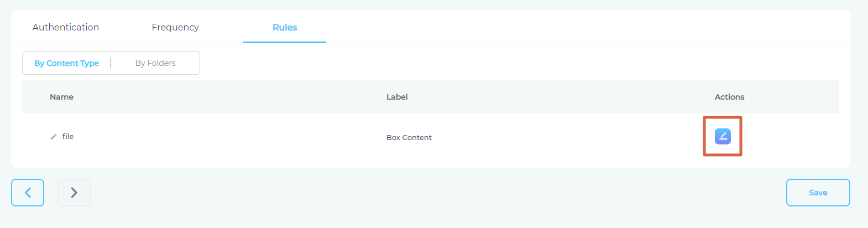Advance with the right chevron button

[74, 193]
